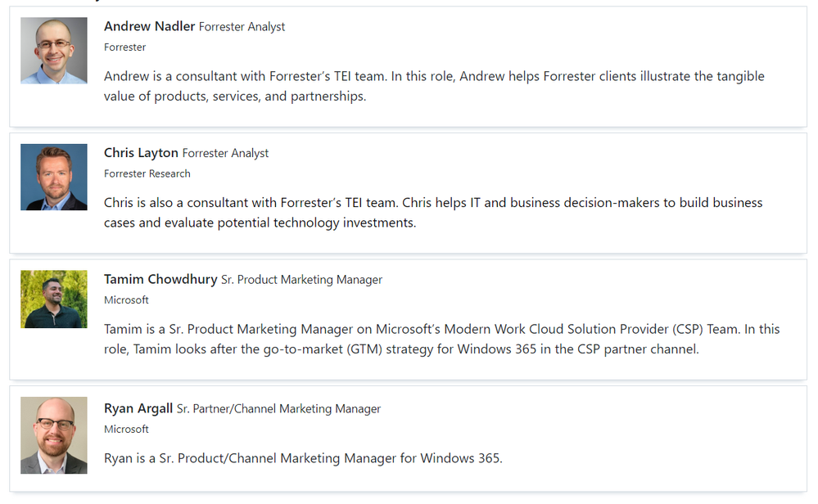Click Tamim's bio about Windows 365 GTM strategy
818x504 pixels.
(442, 339)
